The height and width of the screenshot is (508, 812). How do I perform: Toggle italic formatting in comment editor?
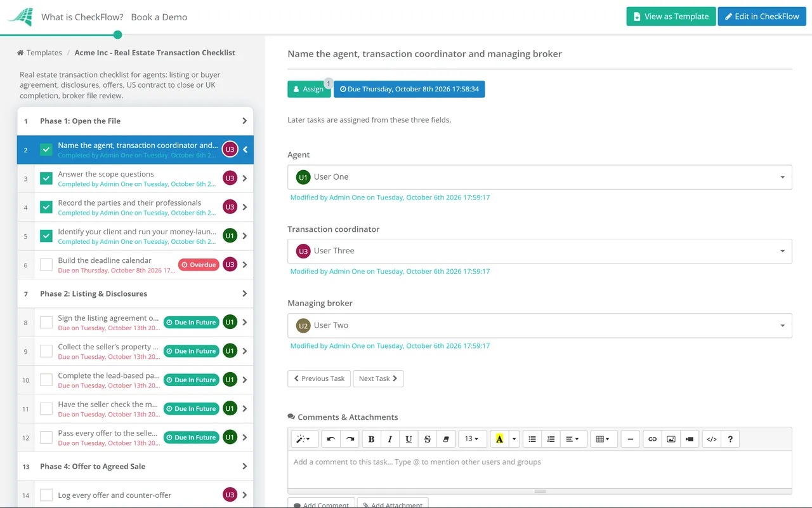point(390,439)
